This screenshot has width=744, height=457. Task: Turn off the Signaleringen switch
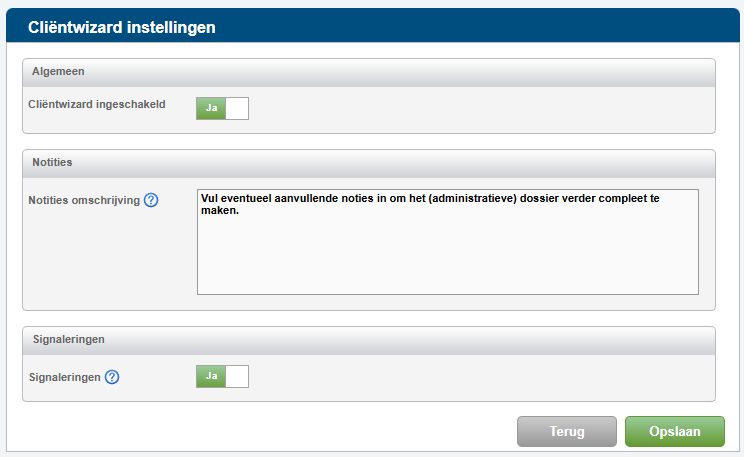pos(223,376)
